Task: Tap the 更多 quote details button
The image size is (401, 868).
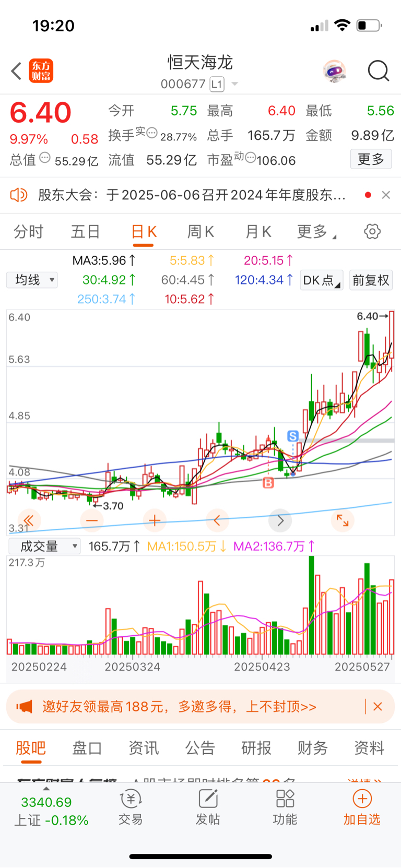Action: (371, 159)
